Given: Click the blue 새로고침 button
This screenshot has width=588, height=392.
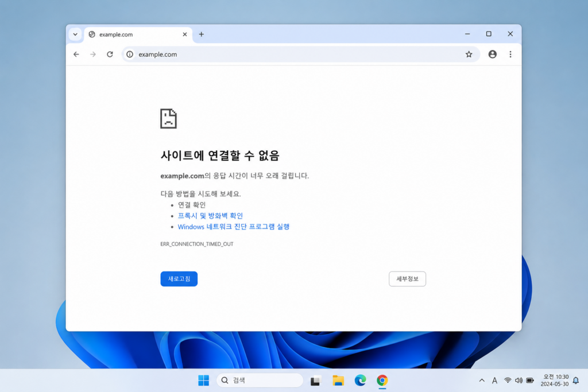Looking at the screenshot, I should pyautogui.click(x=179, y=279).
